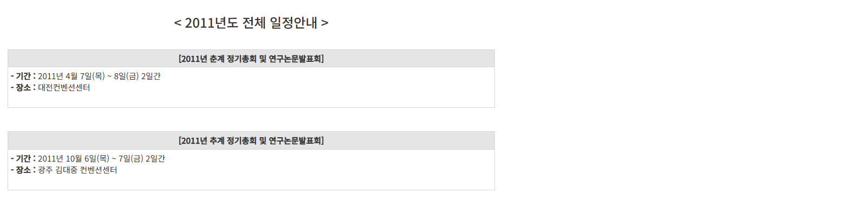Click the 기간 label in the autumn section
The image size is (868, 205).
23,158
